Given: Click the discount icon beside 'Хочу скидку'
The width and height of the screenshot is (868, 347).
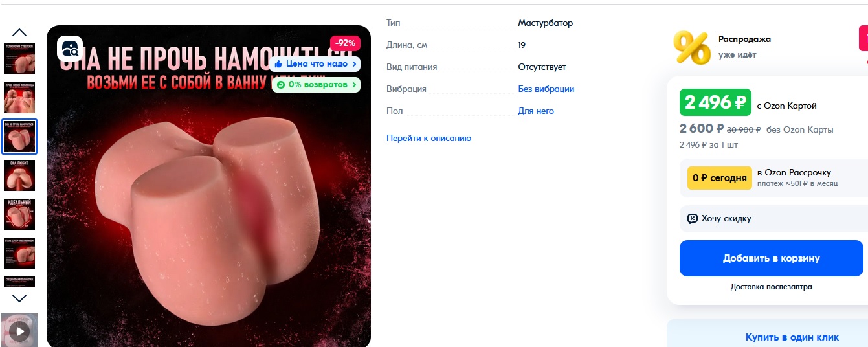Looking at the screenshot, I should pos(693,219).
